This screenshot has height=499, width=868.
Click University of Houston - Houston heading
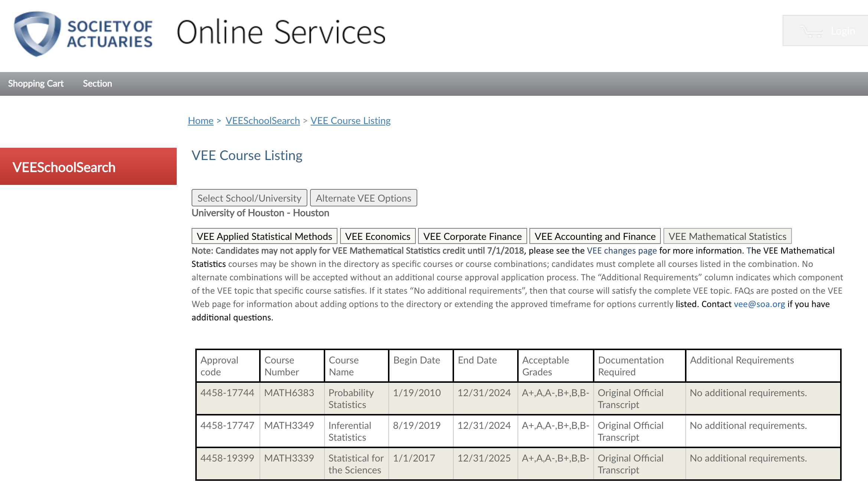(x=260, y=213)
